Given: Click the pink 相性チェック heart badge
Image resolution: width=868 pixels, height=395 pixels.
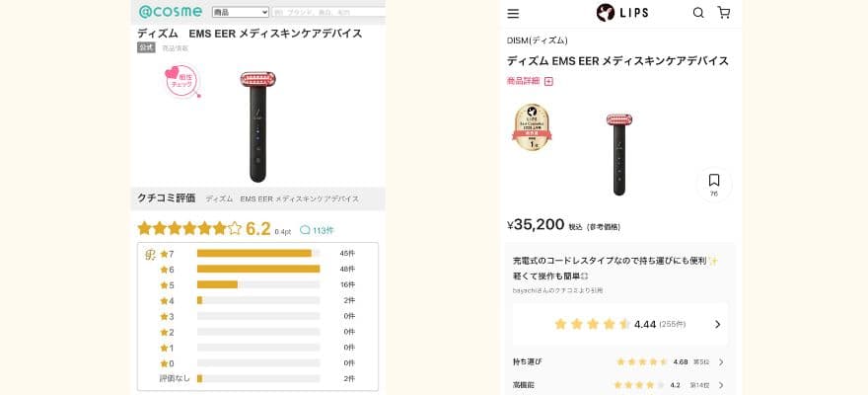Looking at the screenshot, I should tap(181, 81).
